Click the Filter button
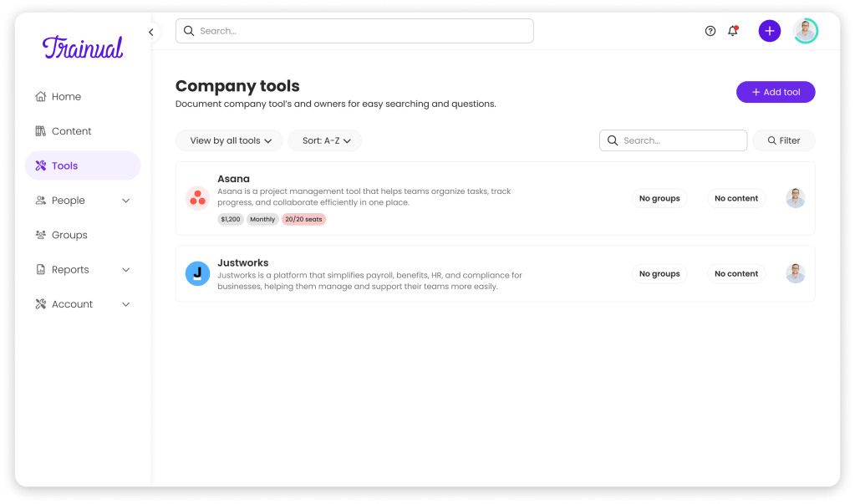This screenshot has height=504, width=855. [783, 140]
